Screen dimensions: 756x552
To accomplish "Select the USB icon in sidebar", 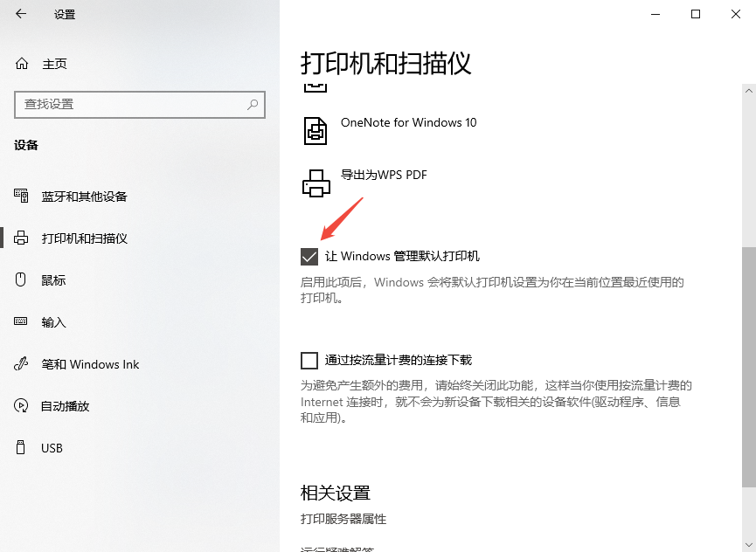I will [x=20, y=447].
